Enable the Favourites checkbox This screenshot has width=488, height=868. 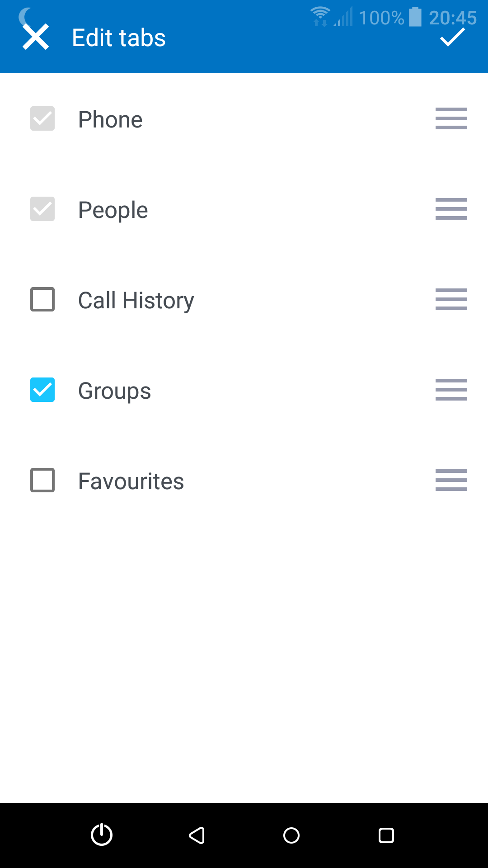(x=42, y=480)
